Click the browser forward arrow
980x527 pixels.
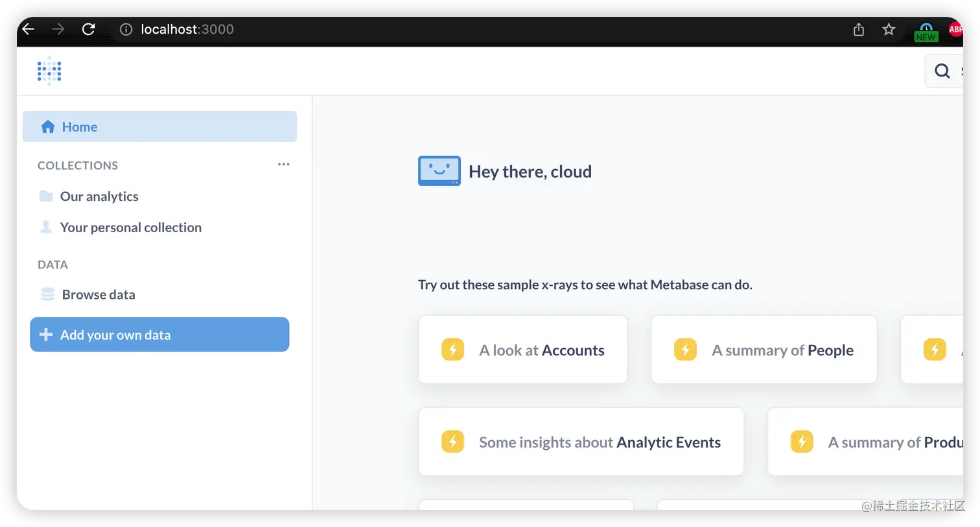[58, 29]
